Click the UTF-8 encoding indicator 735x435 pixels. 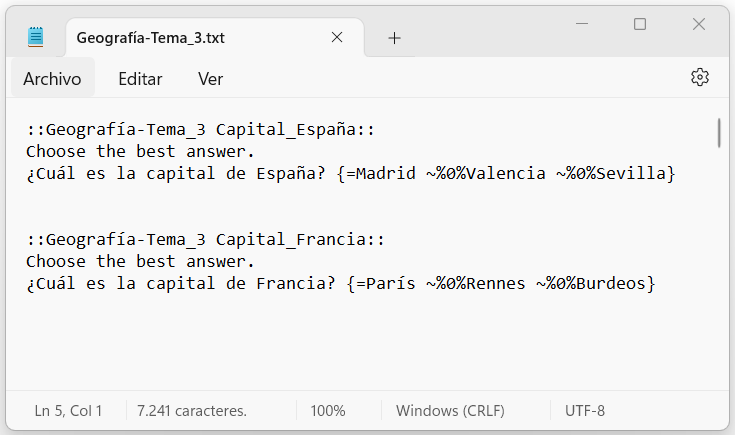[585, 411]
